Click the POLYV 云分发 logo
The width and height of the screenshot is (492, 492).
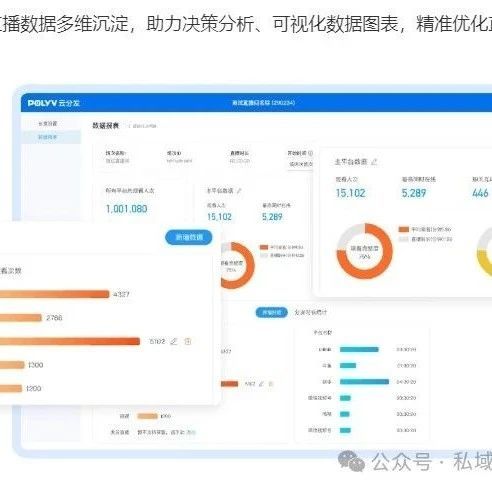[x=54, y=103]
